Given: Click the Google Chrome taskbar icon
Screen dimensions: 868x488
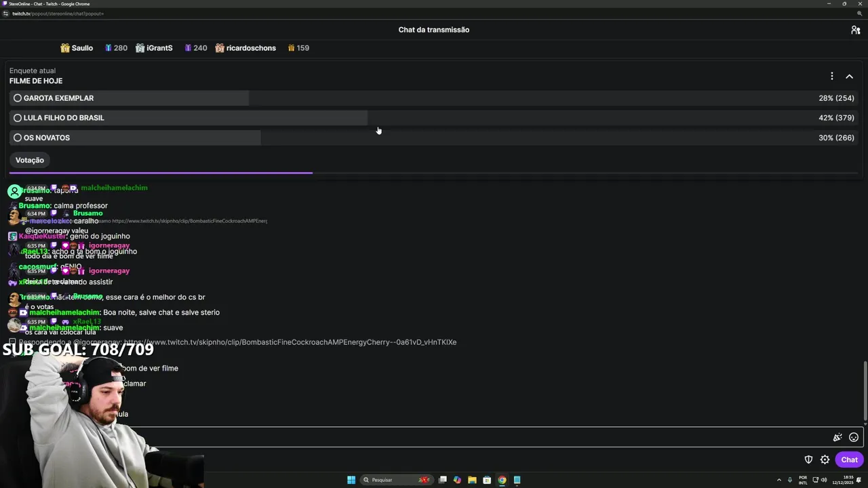Looking at the screenshot, I should (x=502, y=480).
